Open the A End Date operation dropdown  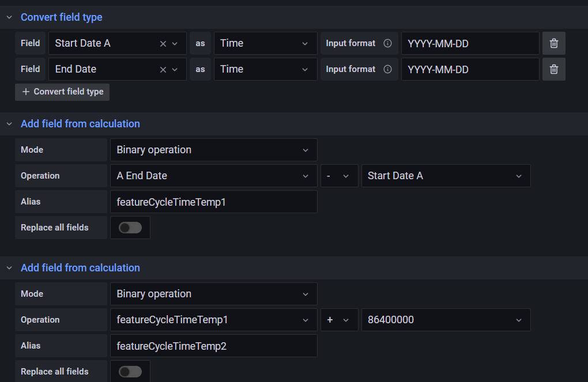coord(213,175)
